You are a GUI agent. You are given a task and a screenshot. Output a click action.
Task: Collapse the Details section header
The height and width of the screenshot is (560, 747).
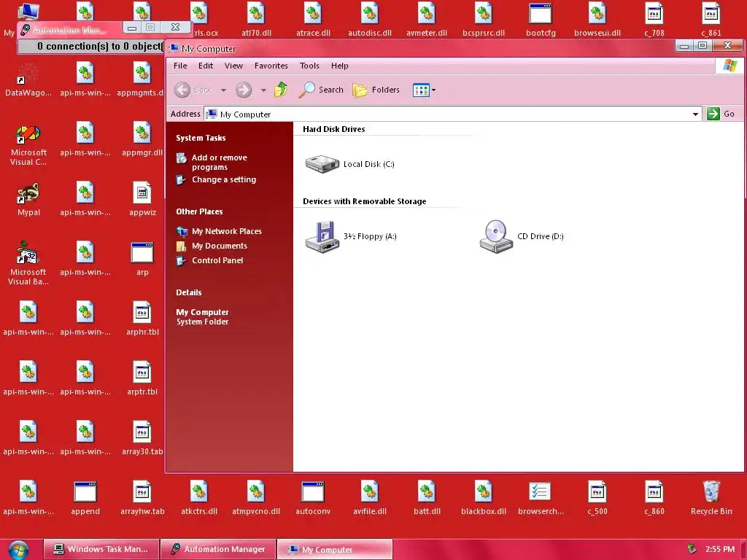point(189,292)
